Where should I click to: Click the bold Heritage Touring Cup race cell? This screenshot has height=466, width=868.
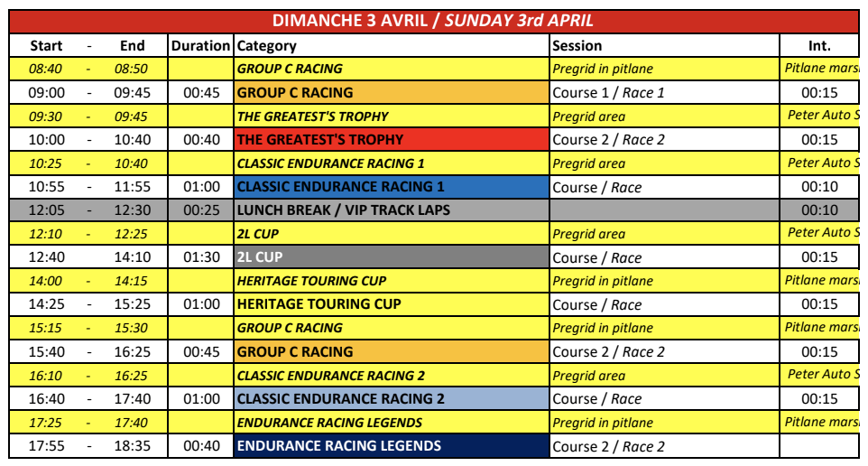[x=391, y=304]
